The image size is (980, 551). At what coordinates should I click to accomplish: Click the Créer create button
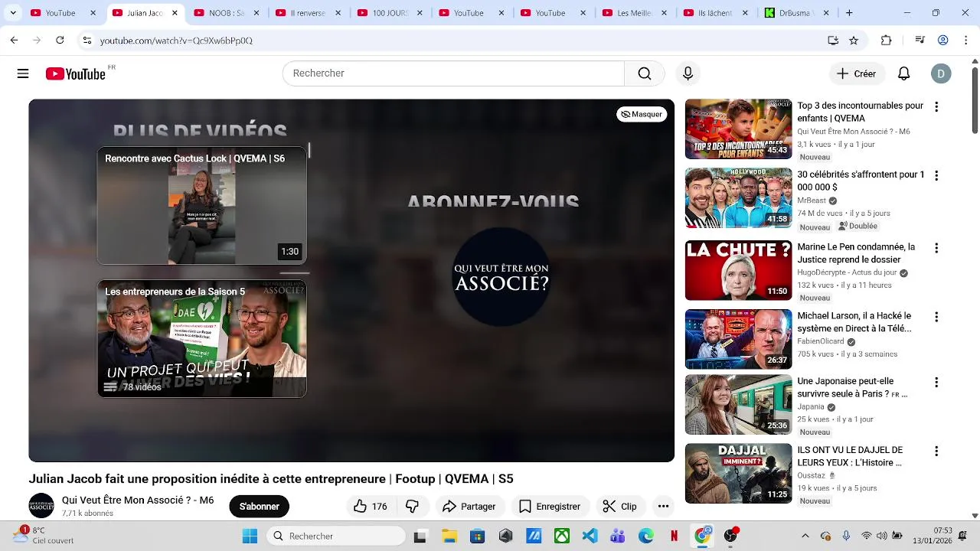856,73
